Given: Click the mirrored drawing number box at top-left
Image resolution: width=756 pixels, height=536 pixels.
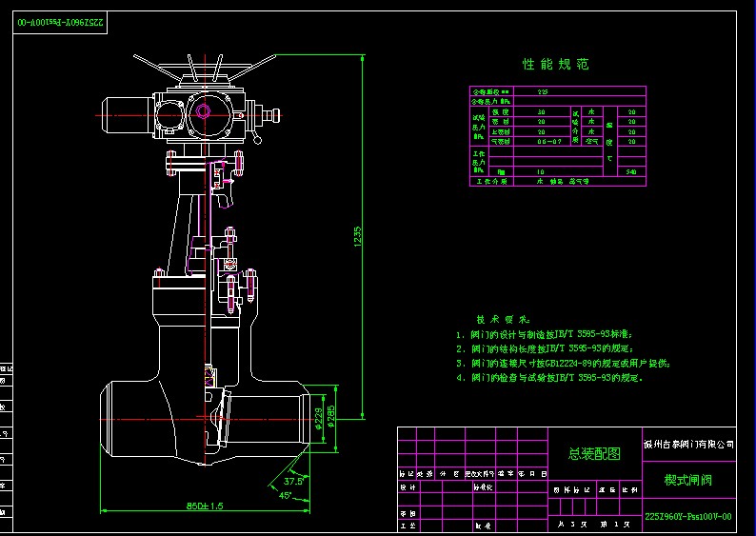Looking at the screenshot, I should pyautogui.click(x=58, y=20).
